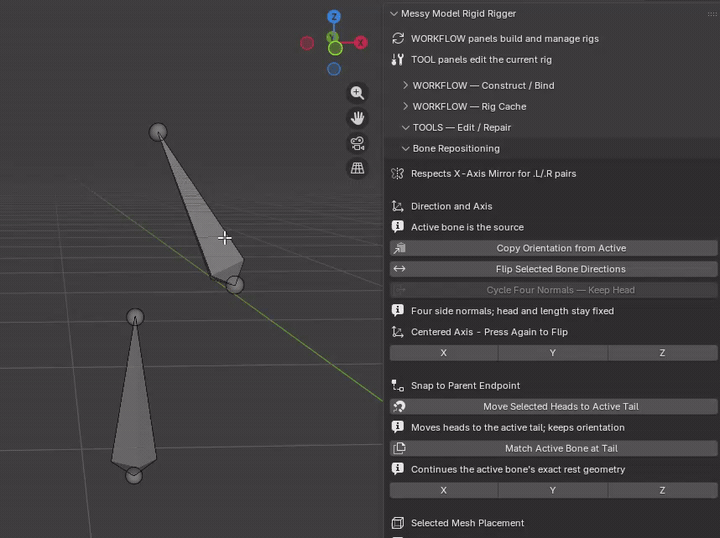Image resolution: width=720 pixels, height=538 pixels.
Task: Click info icon beside Active bone is the source
Action: [x=398, y=227]
